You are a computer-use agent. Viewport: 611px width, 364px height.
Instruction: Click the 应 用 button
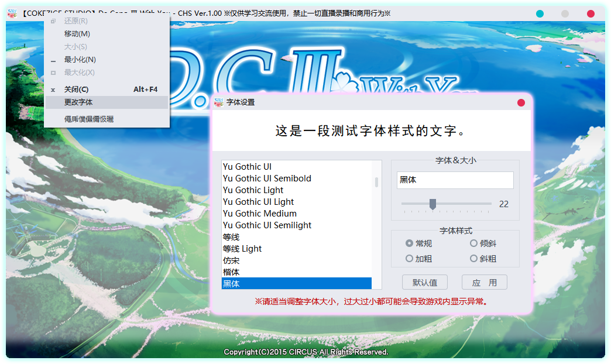485,283
